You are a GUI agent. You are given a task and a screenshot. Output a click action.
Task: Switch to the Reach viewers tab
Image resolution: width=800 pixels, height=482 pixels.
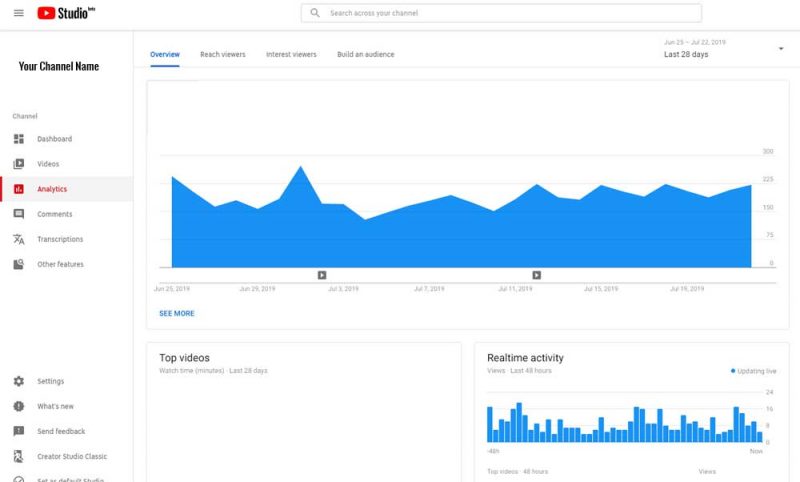click(222, 55)
